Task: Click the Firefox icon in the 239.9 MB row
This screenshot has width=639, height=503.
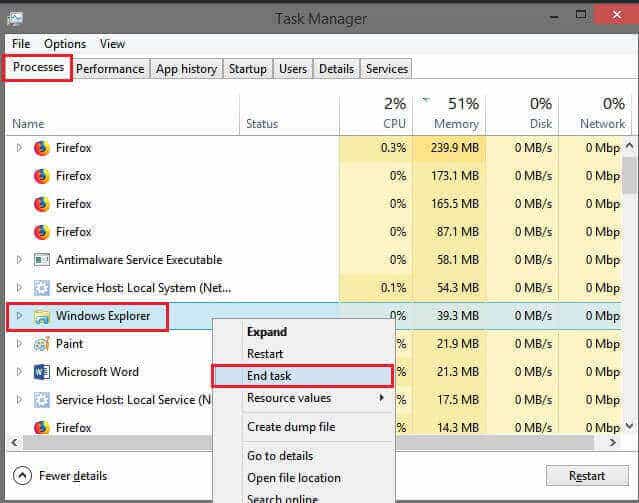Action: point(42,148)
